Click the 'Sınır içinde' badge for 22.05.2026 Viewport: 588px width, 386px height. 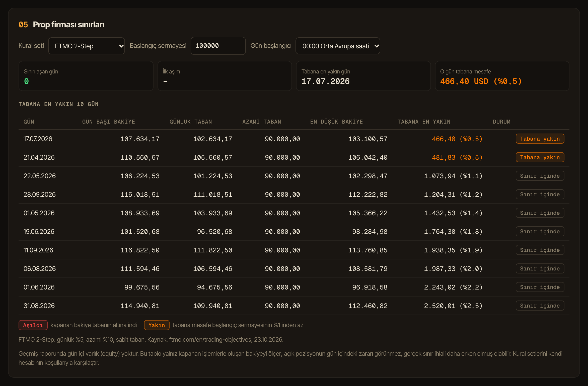coord(540,176)
